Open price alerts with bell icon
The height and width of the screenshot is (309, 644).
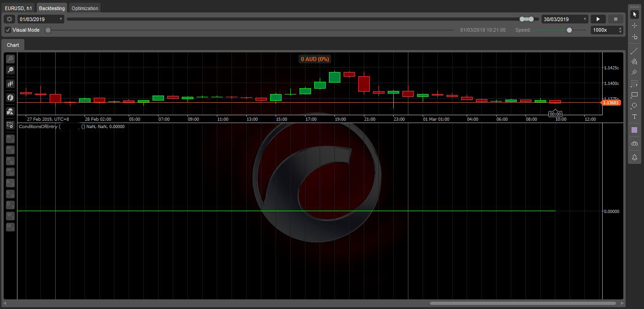pos(634,157)
